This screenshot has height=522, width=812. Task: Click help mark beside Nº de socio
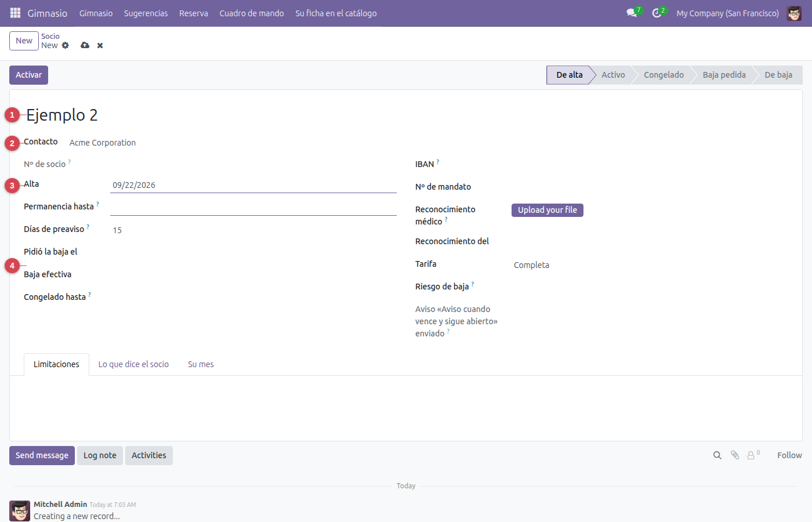pos(69,162)
